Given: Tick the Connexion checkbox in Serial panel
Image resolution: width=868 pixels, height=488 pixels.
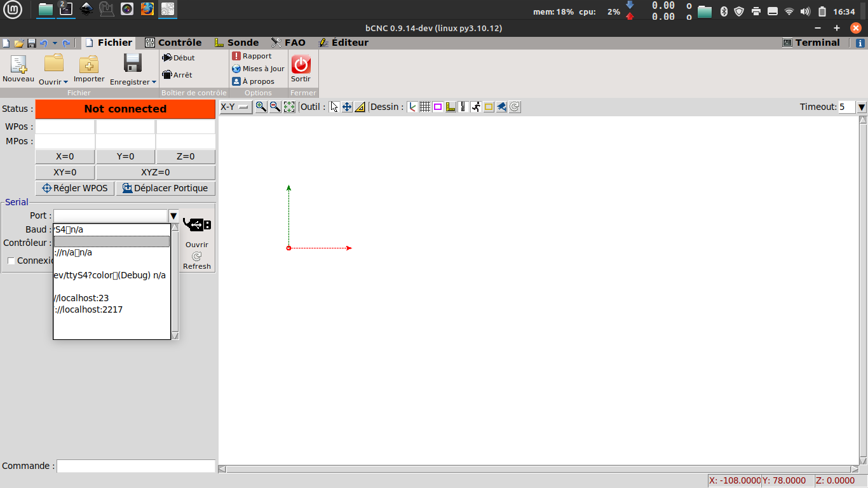Looking at the screenshot, I should coord(11,261).
